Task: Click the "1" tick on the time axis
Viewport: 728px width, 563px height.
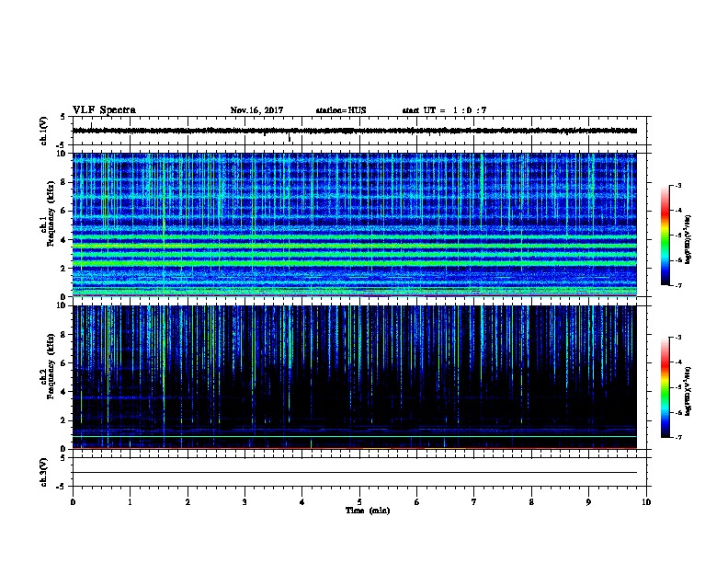Action: pos(130,502)
